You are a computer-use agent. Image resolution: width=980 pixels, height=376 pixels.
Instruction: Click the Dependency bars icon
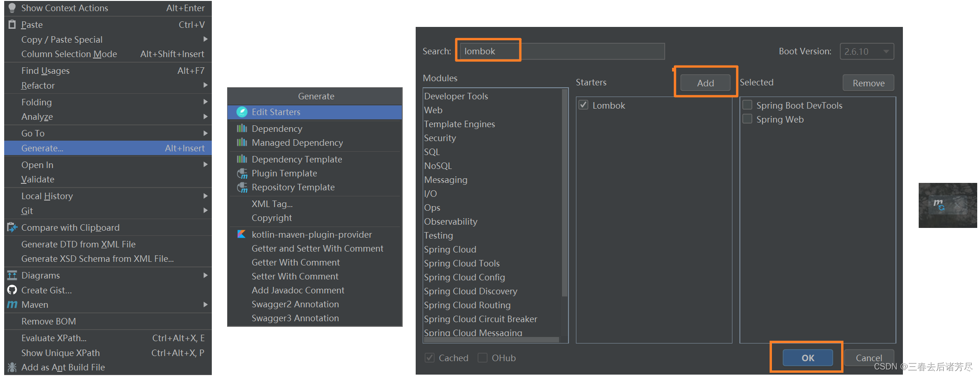coord(242,129)
